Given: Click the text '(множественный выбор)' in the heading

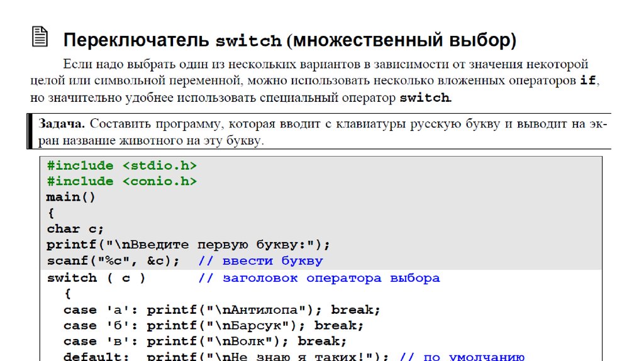Looking at the screenshot, I should click(x=401, y=41).
